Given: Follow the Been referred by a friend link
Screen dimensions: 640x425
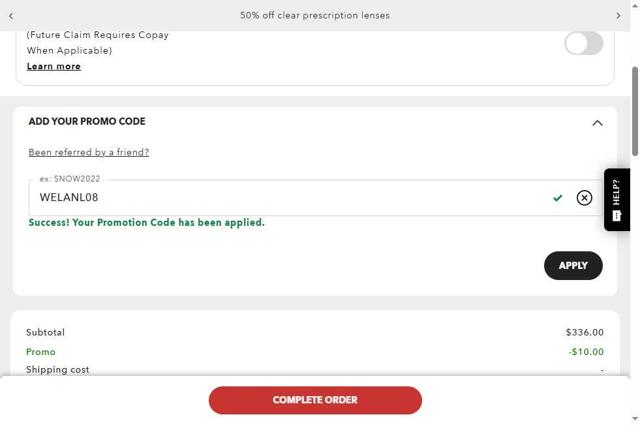Looking at the screenshot, I should [x=89, y=153].
